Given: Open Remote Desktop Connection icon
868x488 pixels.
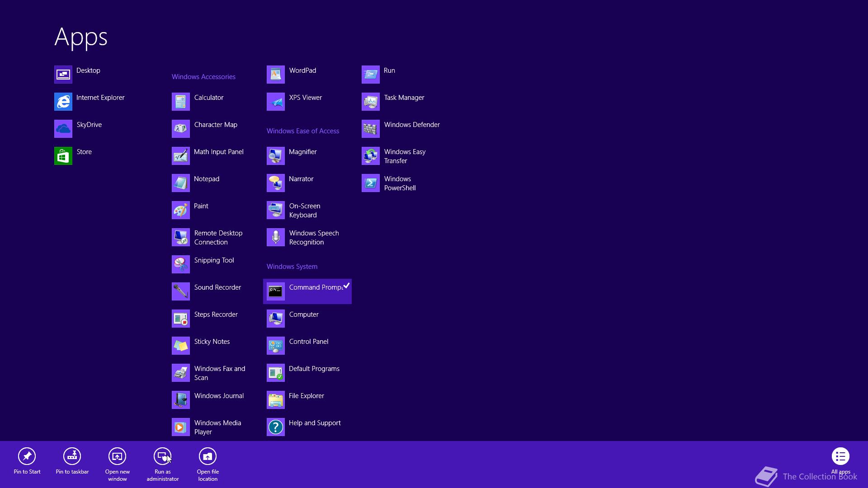Looking at the screenshot, I should coord(181,237).
